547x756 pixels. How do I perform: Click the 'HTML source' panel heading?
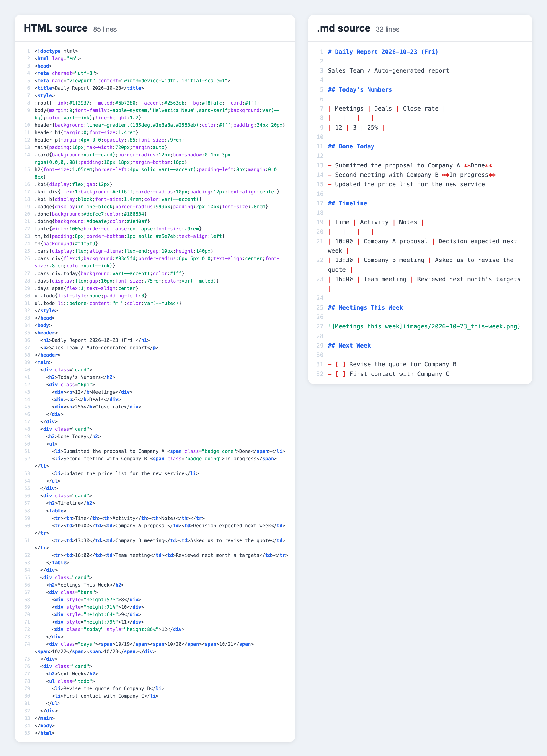56,28
